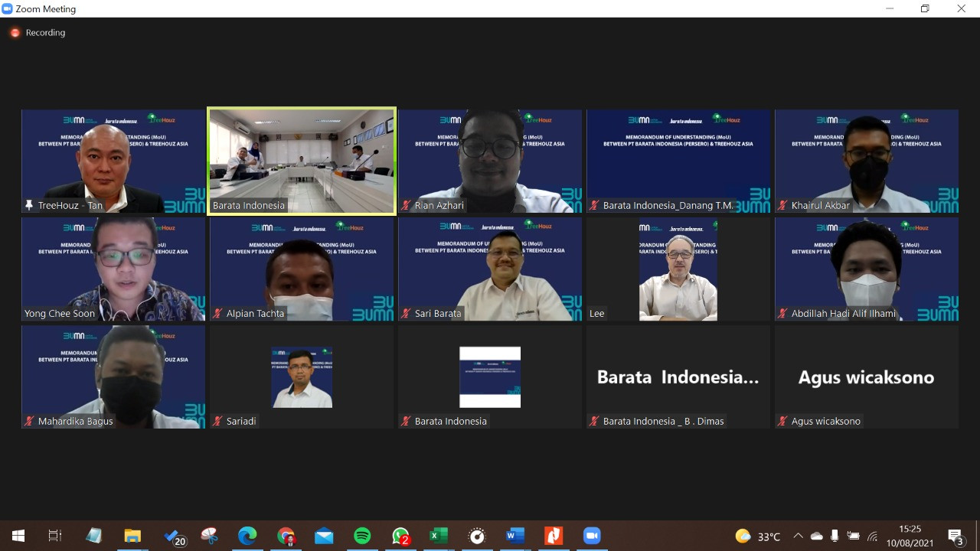
Task: Click the slide image in the muted Barata Indonesia tile
Action: tap(490, 377)
